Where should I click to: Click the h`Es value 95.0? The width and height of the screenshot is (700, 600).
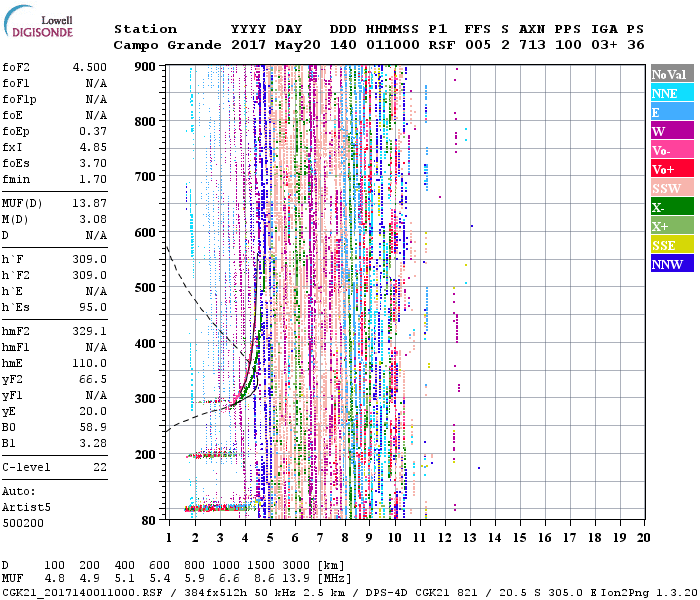click(x=93, y=308)
